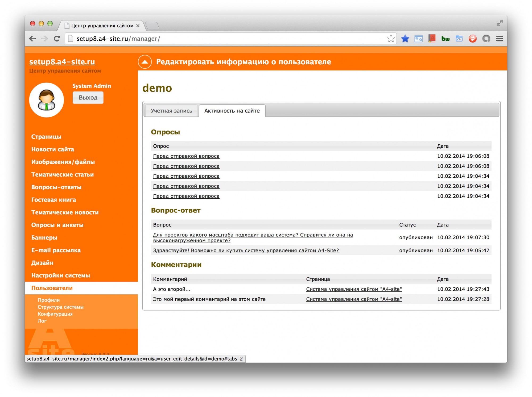The height and width of the screenshot is (397, 532).
Task: Collapse header with round up-arrow icon
Action: tap(145, 62)
